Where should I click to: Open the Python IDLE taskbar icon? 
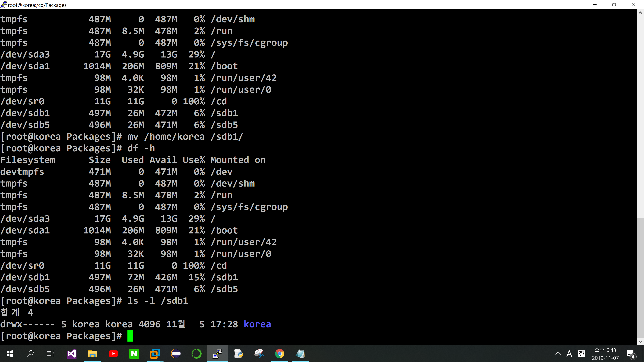238,353
